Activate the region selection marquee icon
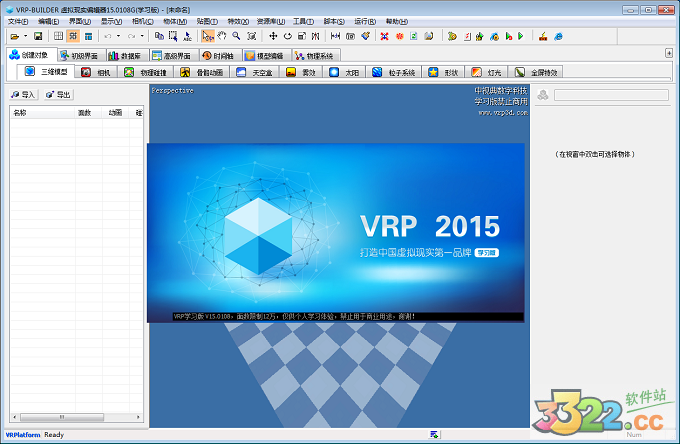This screenshot has width=680, height=444. point(173,36)
